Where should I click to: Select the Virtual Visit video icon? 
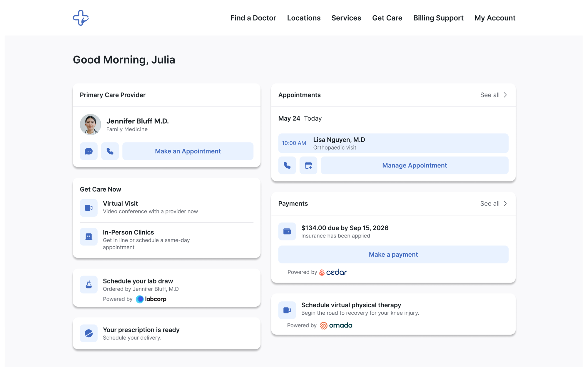(88, 207)
